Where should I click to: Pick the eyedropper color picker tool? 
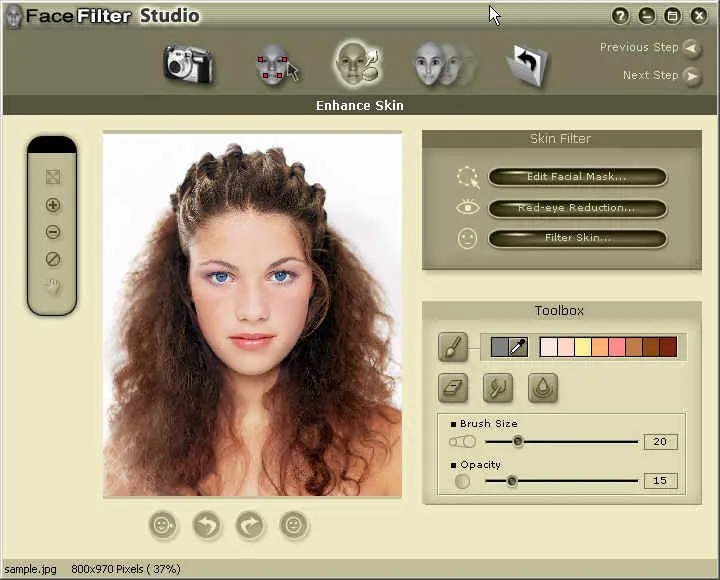(518, 347)
